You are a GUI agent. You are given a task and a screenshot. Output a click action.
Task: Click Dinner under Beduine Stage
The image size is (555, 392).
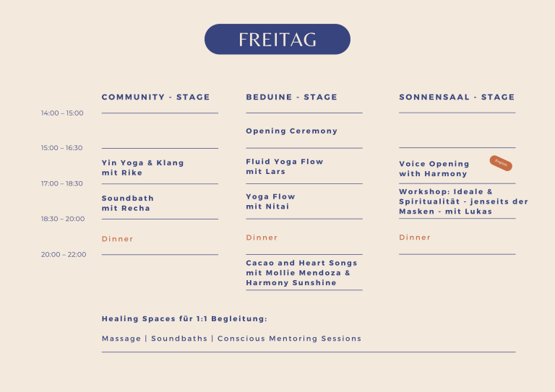262,238
